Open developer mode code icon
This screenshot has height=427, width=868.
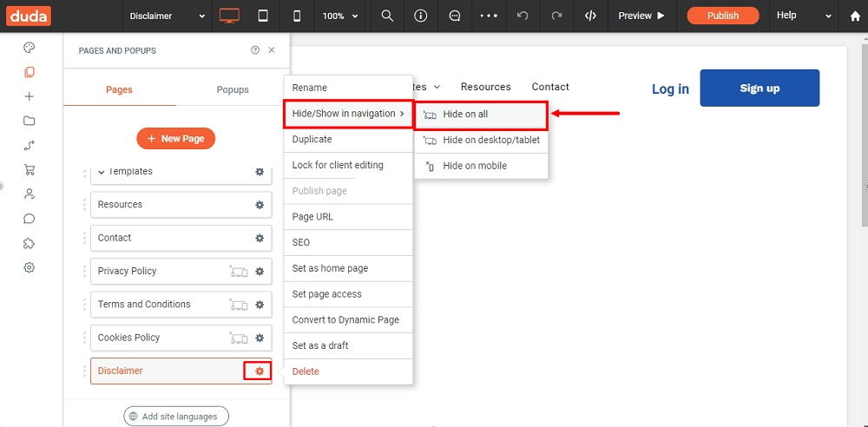click(590, 16)
